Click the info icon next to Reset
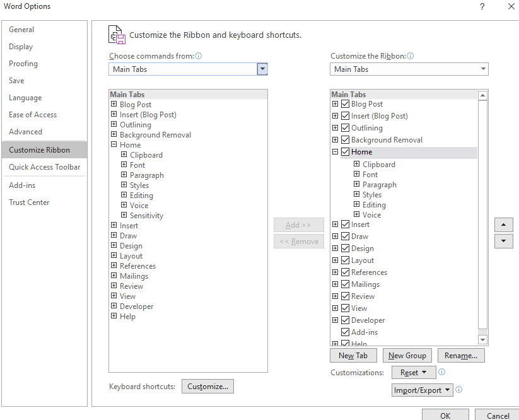This screenshot has height=420, width=519. click(x=441, y=372)
